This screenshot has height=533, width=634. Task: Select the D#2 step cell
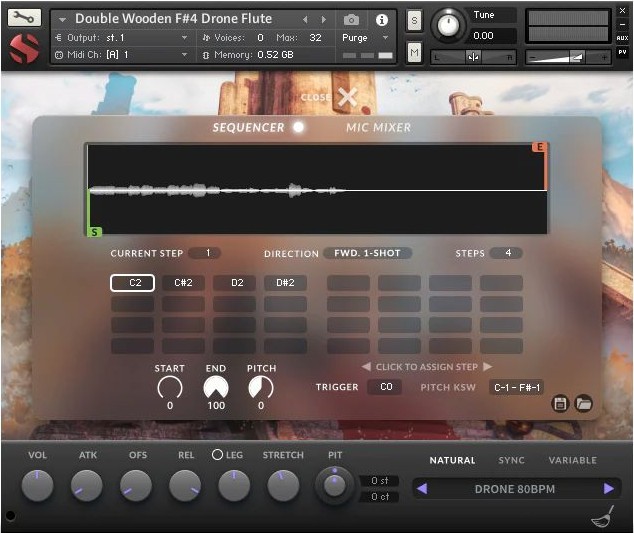click(x=285, y=283)
